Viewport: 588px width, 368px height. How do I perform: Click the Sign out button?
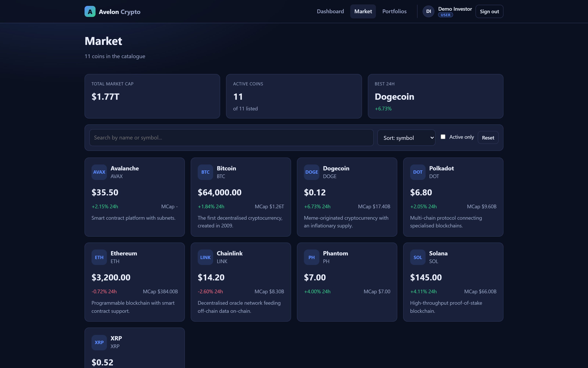tap(489, 11)
